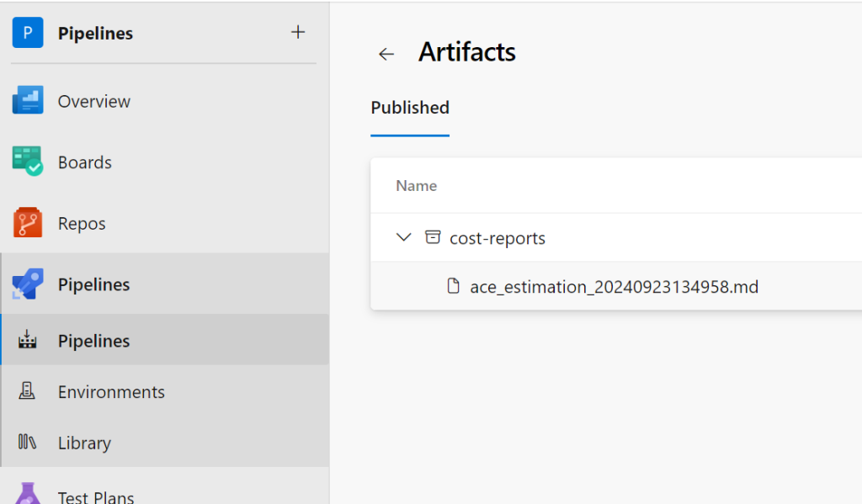Click the file icon beside ace_estimation
The height and width of the screenshot is (504, 862).
click(454, 286)
